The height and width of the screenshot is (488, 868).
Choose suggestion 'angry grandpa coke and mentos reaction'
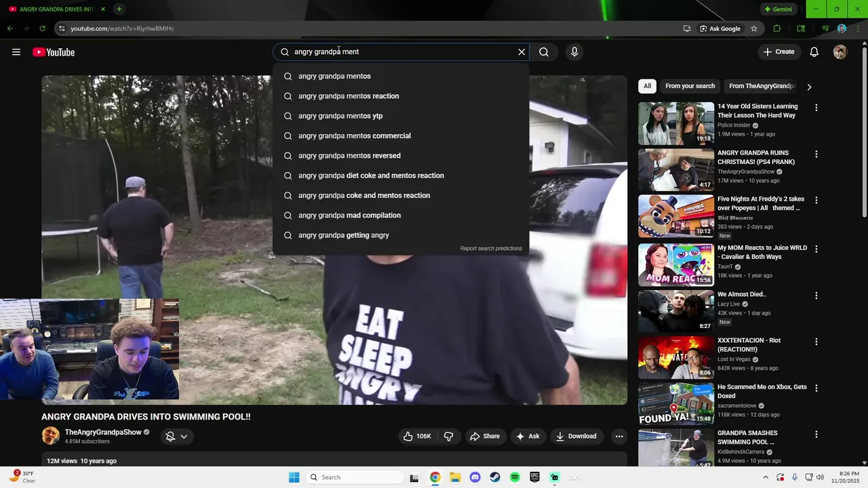tap(401, 195)
